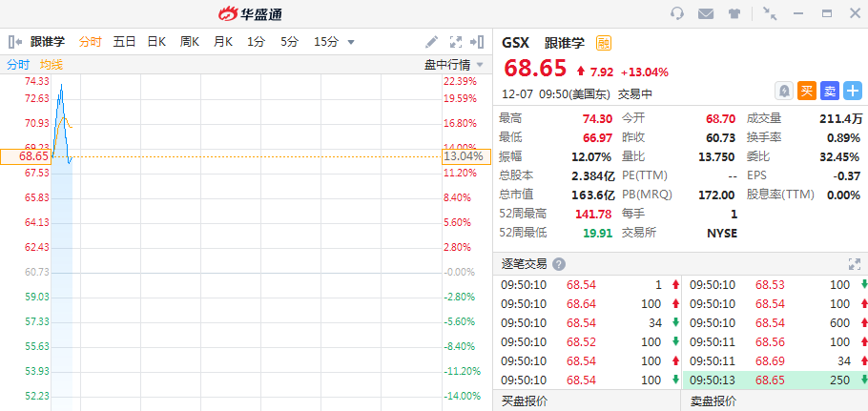Collapse the left panel arrow icon
The width and height of the screenshot is (868, 411).
14,42
